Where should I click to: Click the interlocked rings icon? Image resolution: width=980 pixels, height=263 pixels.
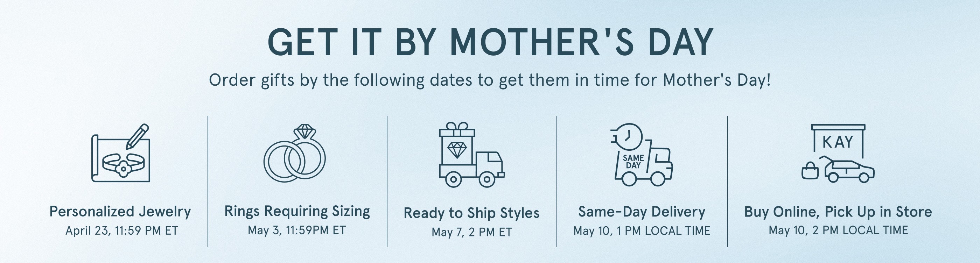(294, 154)
